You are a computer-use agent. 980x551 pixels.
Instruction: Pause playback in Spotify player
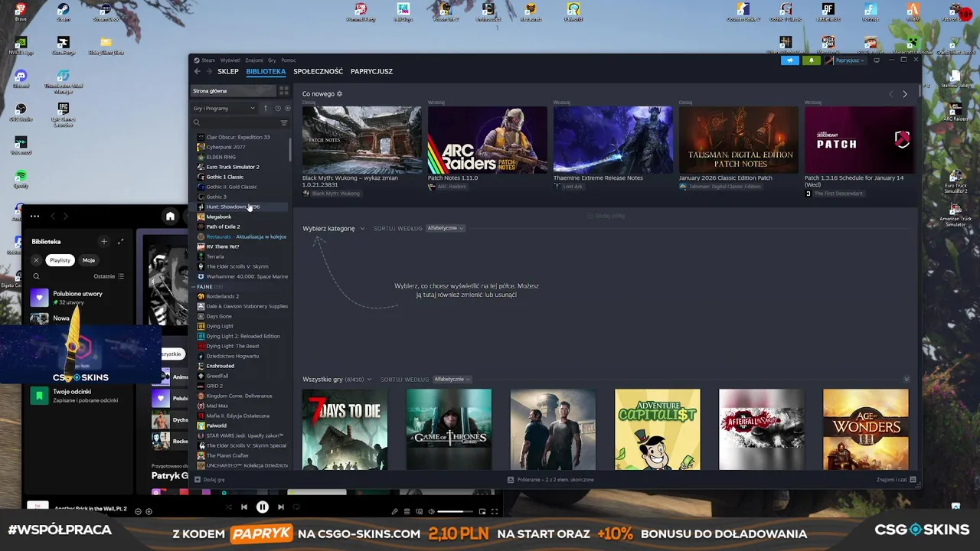(x=263, y=507)
